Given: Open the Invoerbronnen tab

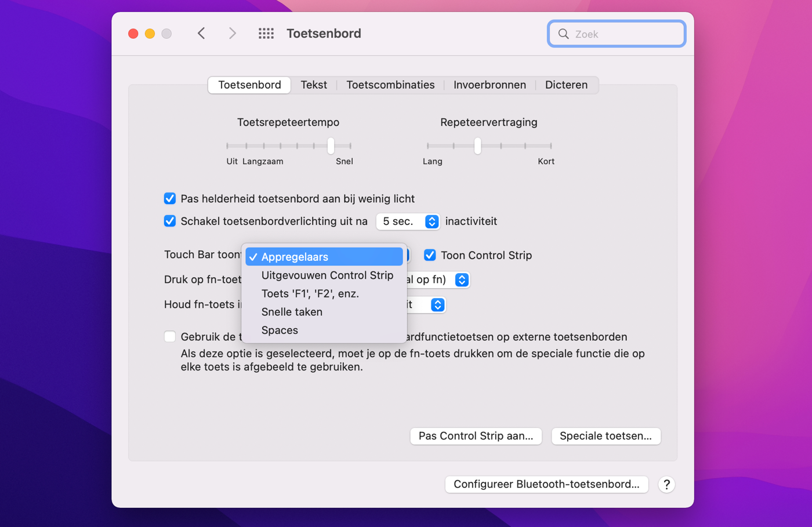Looking at the screenshot, I should (x=490, y=85).
